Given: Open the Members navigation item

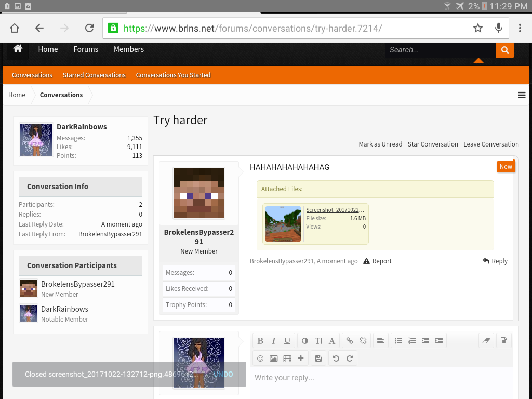Looking at the screenshot, I should point(129,49).
